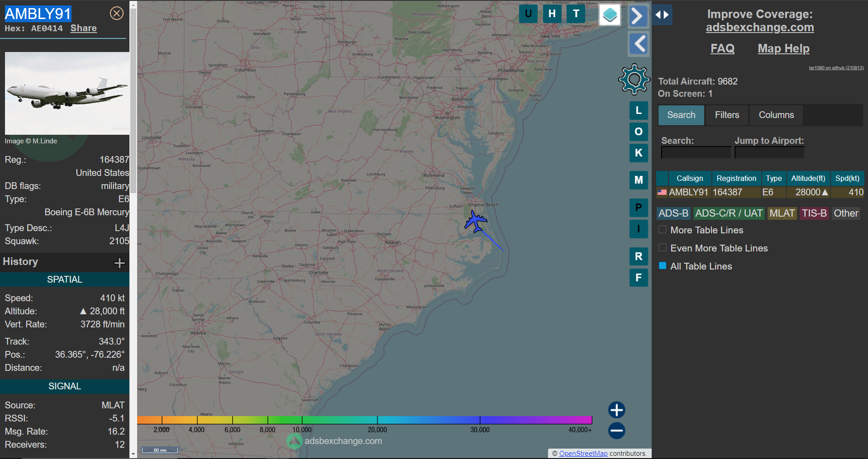Viewport: 868px width, 459px height.
Task: Click the P map button
Action: coord(639,208)
